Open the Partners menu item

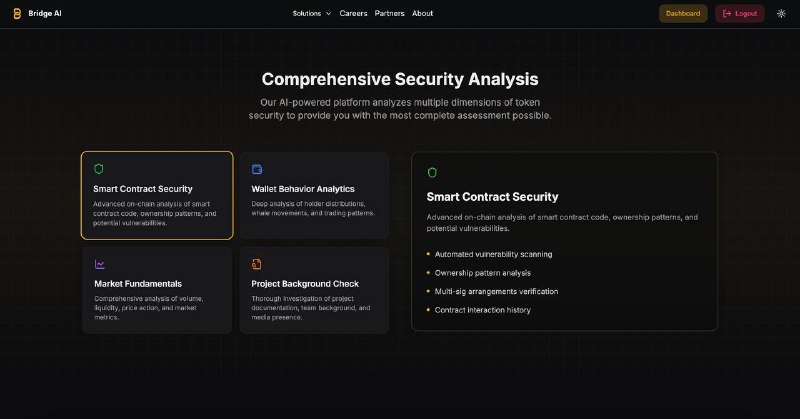(389, 14)
